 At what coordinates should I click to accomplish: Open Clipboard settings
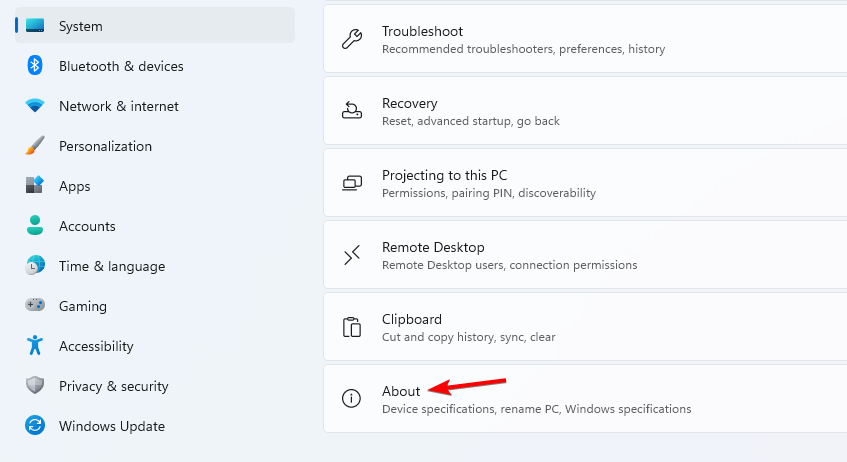point(585,327)
